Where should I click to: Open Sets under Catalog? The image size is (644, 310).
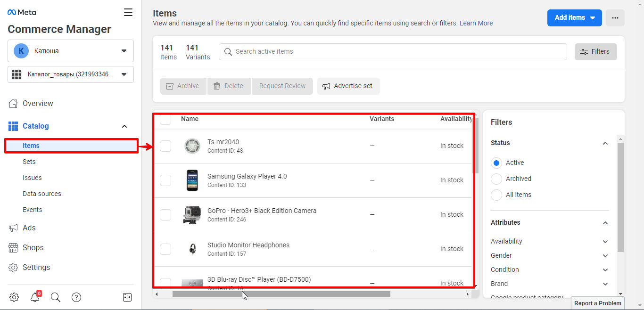(x=29, y=162)
